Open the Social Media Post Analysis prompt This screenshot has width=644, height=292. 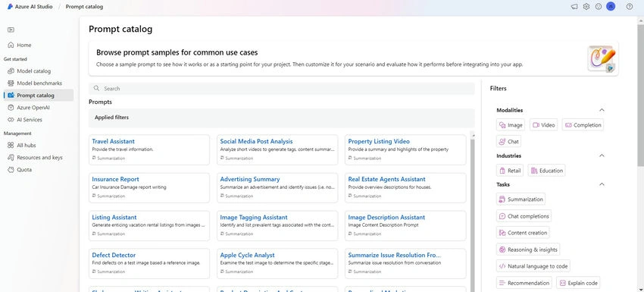click(x=277, y=149)
